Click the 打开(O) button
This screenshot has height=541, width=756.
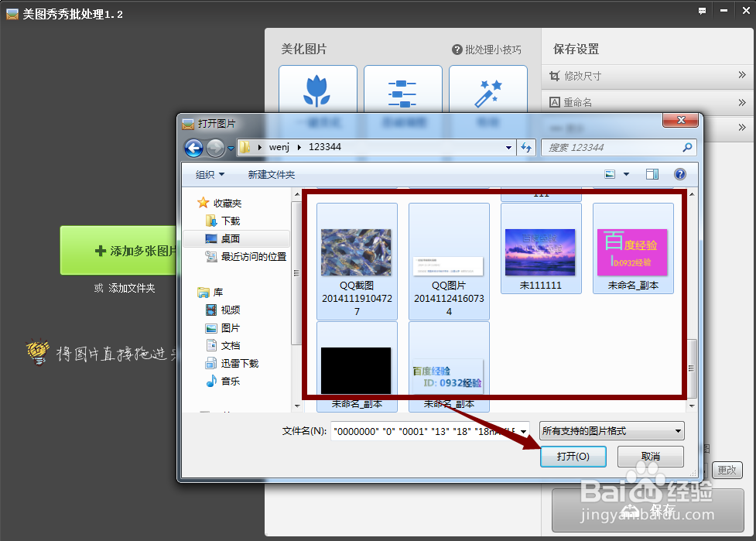tap(573, 456)
